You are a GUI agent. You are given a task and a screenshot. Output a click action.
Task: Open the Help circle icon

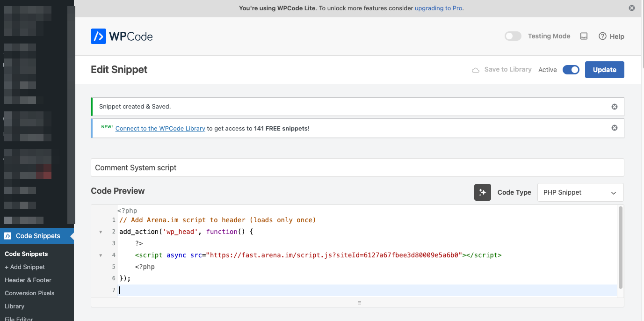point(603,36)
